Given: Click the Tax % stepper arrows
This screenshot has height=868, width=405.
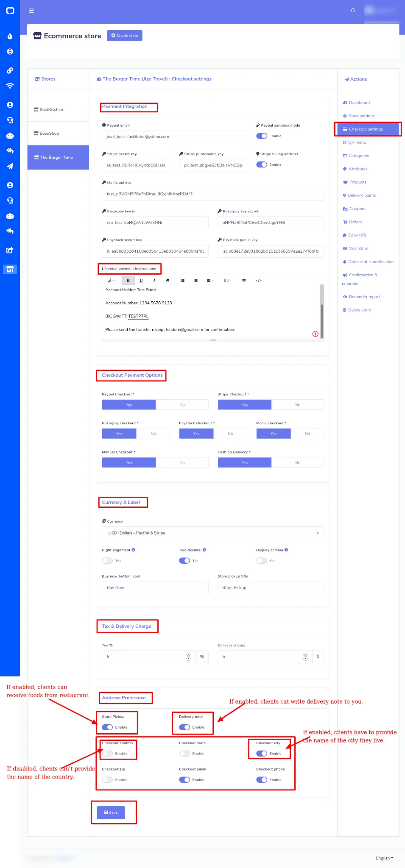Looking at the screenshot, I should click(188, 657).
